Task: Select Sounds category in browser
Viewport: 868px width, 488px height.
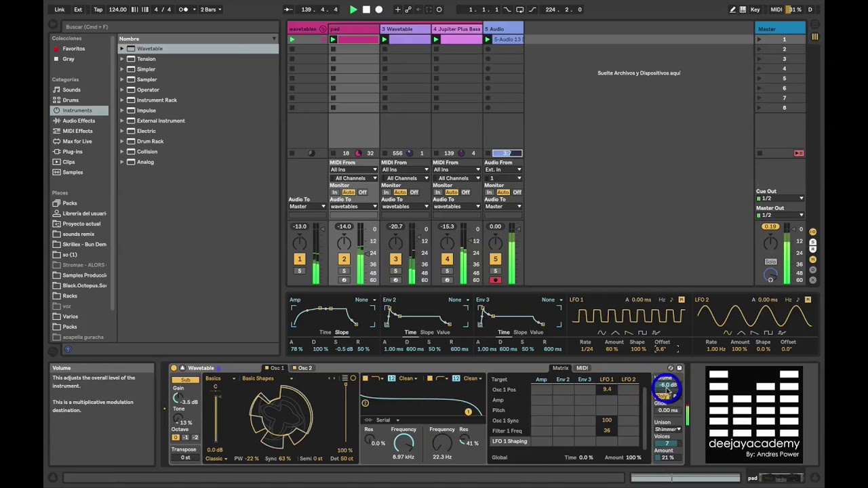Action: pyautogui.click(x=71, y=89)
